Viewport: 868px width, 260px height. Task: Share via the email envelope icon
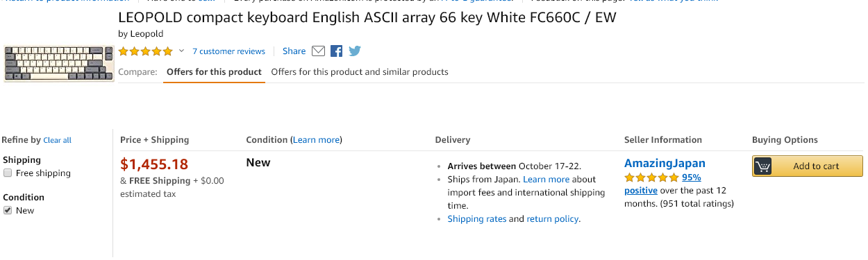click(318, 51)
